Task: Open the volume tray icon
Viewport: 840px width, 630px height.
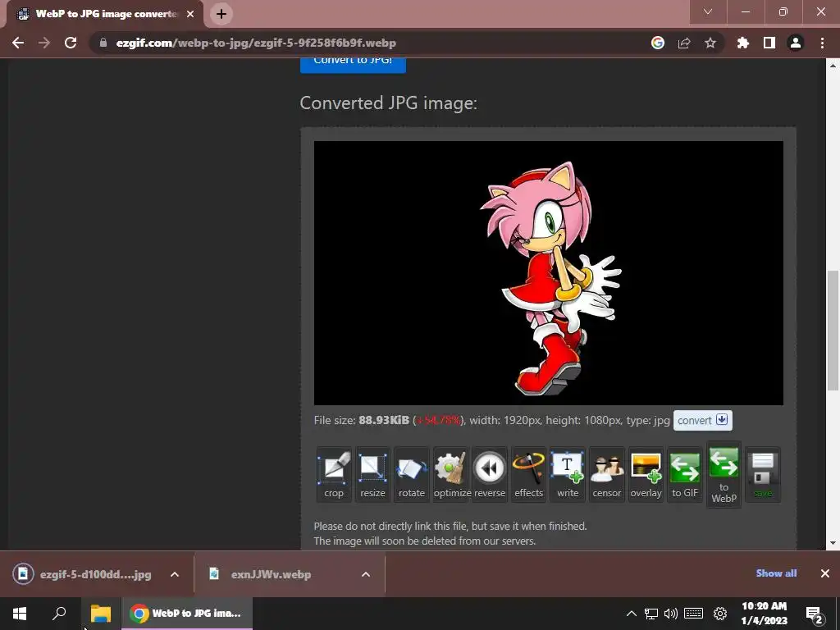Action: pos(671,614)
